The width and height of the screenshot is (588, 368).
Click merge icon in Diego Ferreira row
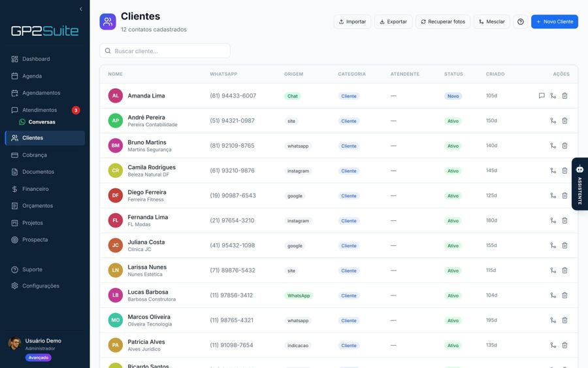[x=553, y=195]
